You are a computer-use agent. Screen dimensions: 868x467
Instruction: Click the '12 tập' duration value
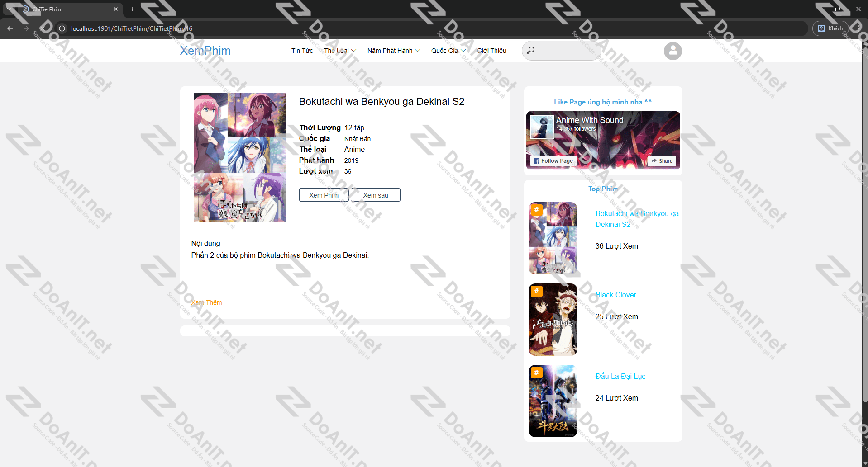pos(354,127)
